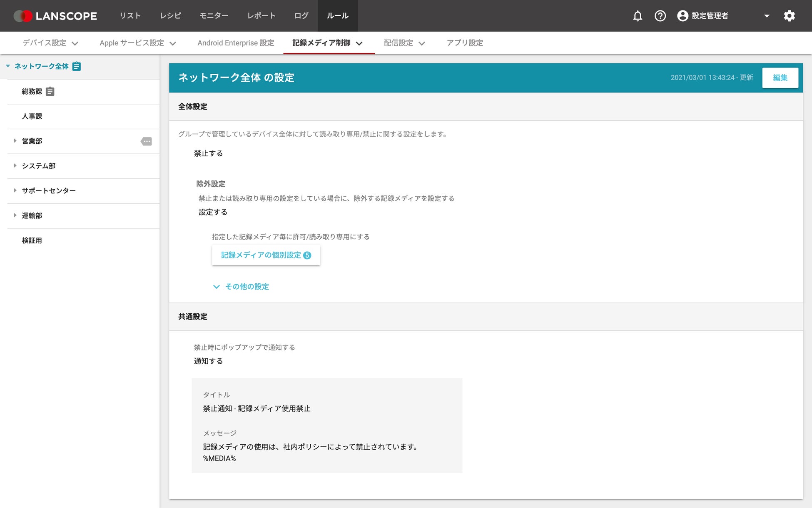Click the clipboard icon next to ネットワーク全体
Viewport: 812px width, 508px height.
click(x=77, y=66)
